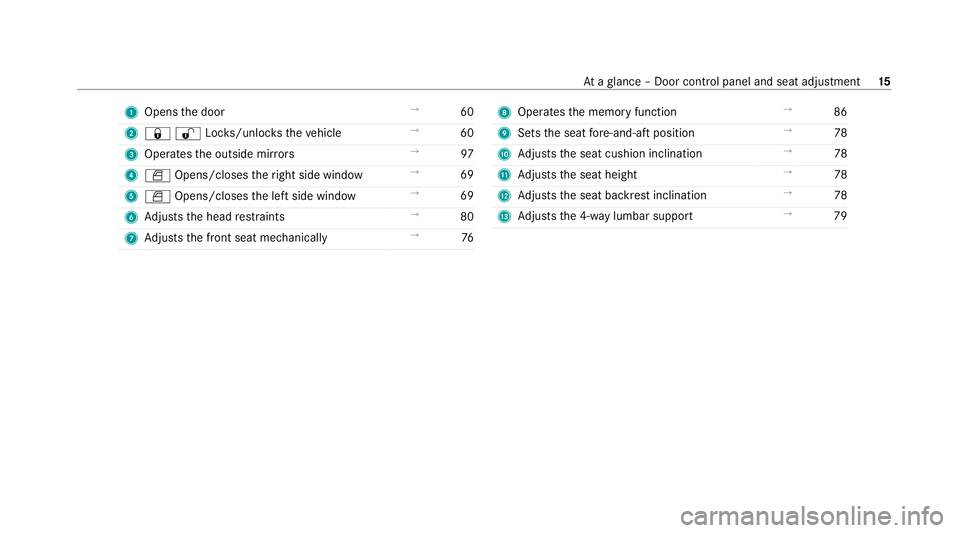
Task: Open page reference 80 for head restraints
Action: 467,217
